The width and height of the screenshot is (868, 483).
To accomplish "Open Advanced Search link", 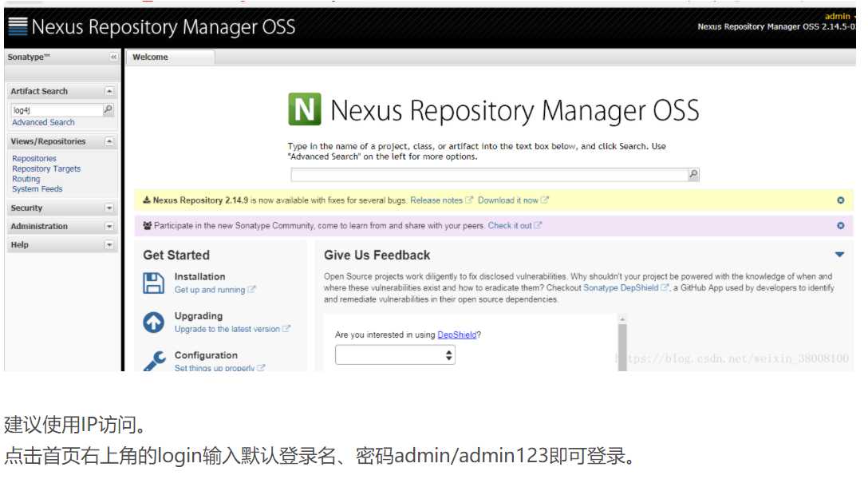I will tap(43, 122).
